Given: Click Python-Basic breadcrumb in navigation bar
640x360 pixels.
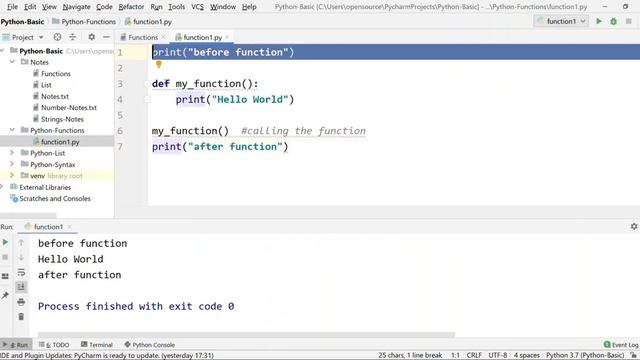Looking at the screenshot, I should pyautogui.click(x=22, y=22).
